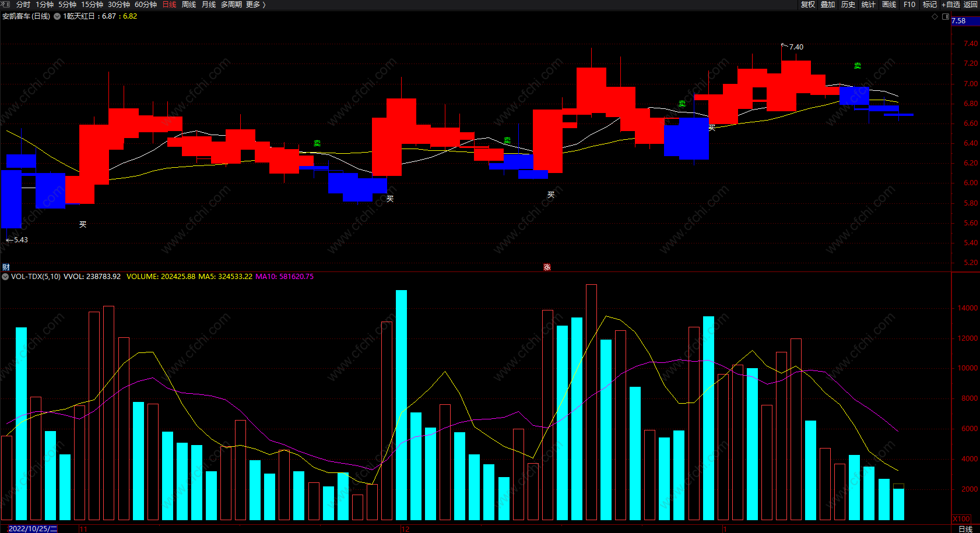Expand VOL-TDX indicator dropdown arrow
980x533 pixels.
point(5,277)
